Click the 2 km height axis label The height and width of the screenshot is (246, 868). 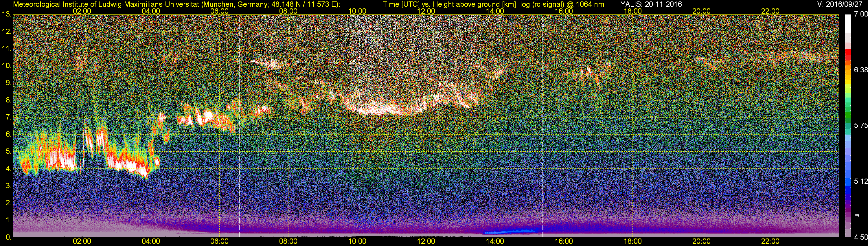pos(8,203)
